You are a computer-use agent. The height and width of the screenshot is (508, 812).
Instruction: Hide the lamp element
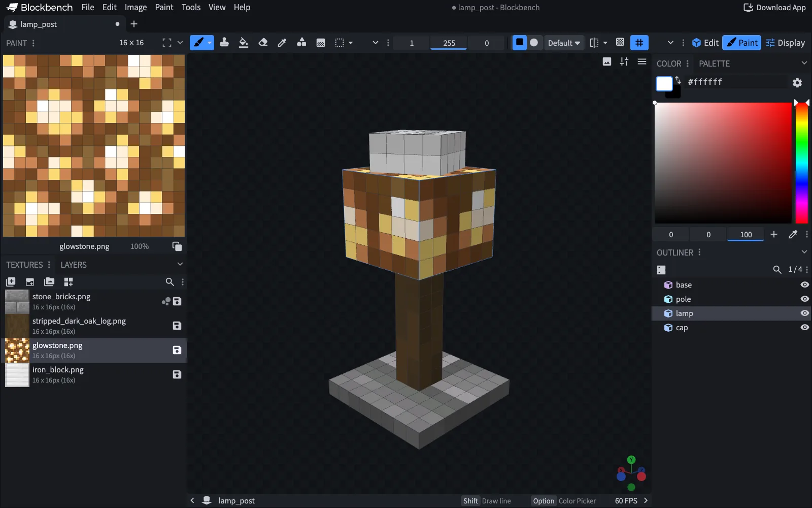tap(804, 313)
